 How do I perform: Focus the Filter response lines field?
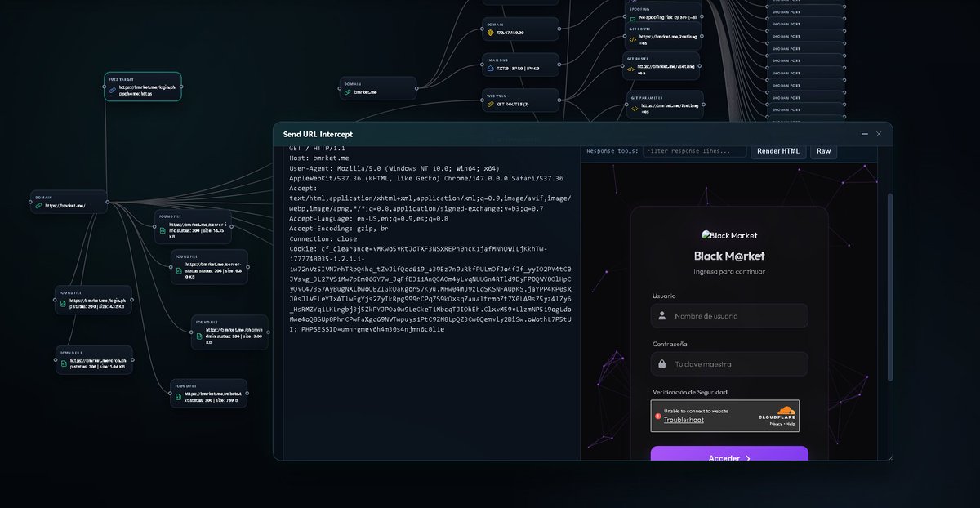(694, 151)
